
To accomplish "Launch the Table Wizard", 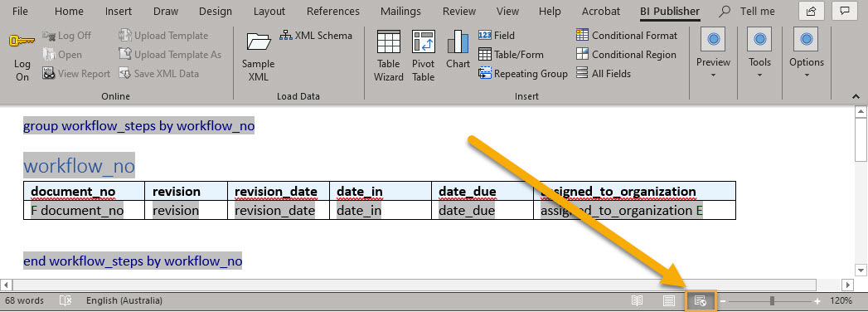I will (x=389, y=41).
